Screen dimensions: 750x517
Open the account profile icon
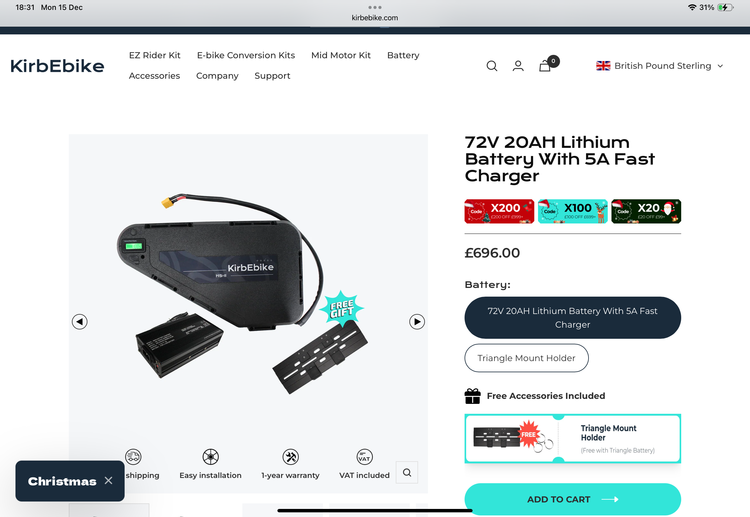point(518,66)
